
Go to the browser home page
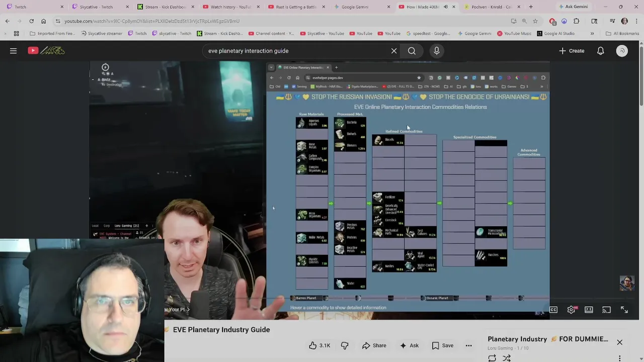coord(43,21)
